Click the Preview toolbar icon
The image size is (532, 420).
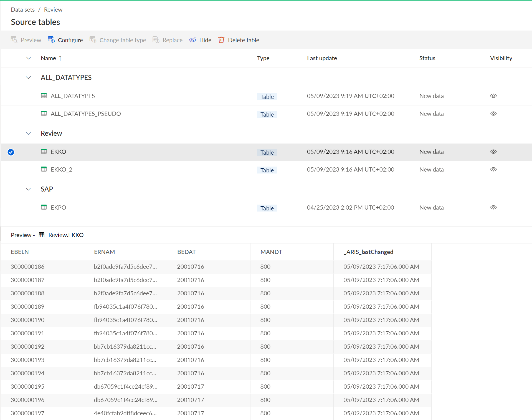(x=14, y=40)
